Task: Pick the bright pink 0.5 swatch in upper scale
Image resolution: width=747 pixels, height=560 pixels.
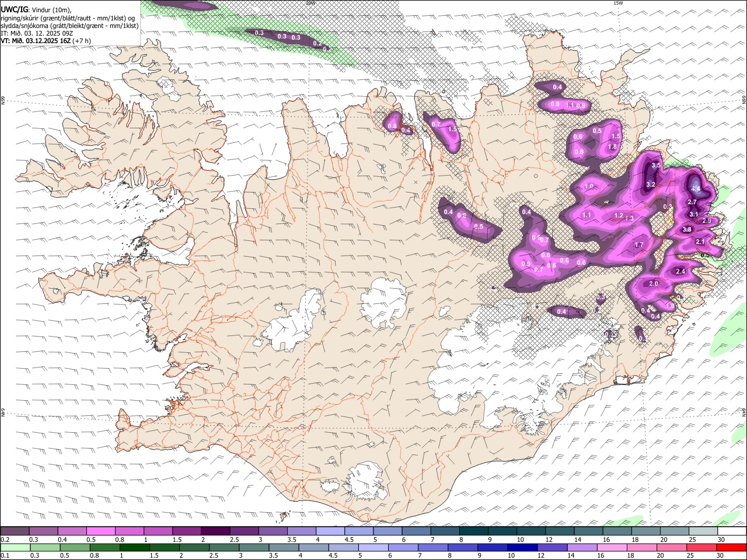Action: (100, 531)
